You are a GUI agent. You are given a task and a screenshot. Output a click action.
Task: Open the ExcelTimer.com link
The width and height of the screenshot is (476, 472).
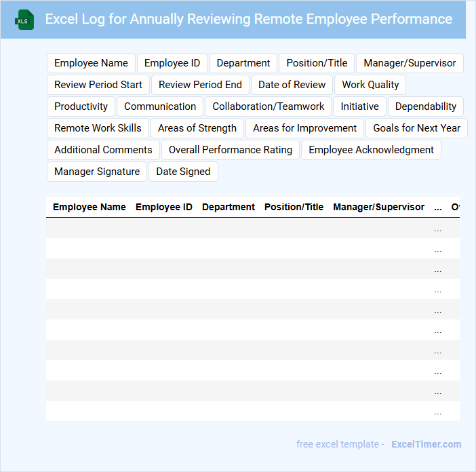pos(427,444)
